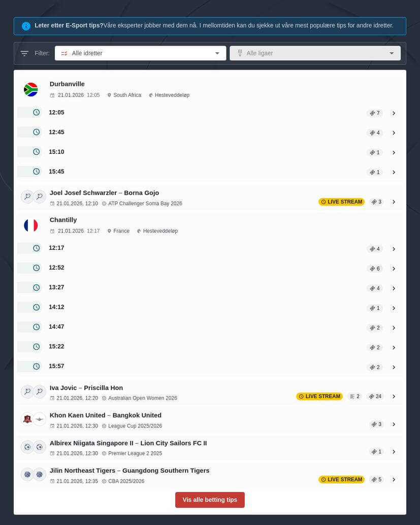Click the calendar icon beside the Durbanville date

click(52, 95)
